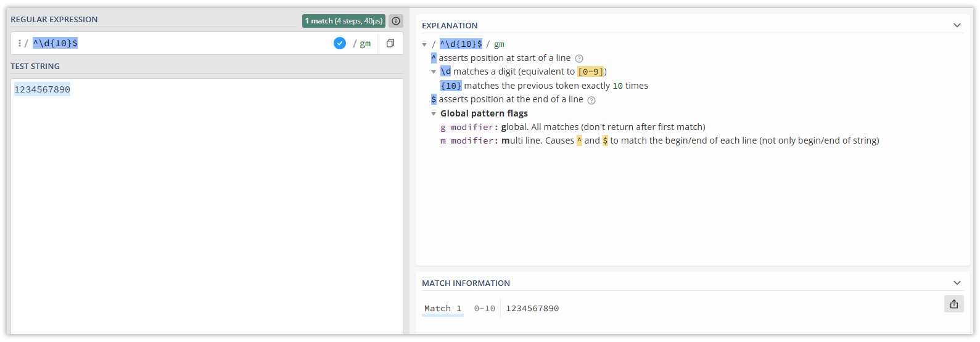Click the highlighted [0-9] token in Explanation
Screen dimensions: 980x342
(591, 71)
